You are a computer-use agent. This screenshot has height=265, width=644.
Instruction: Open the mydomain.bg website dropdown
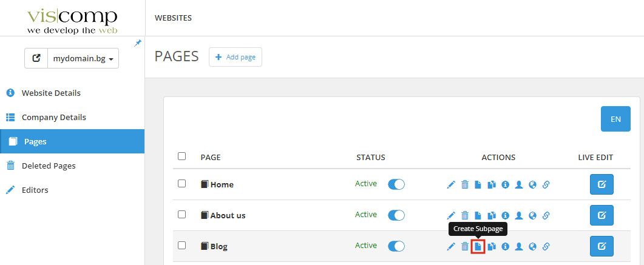coord(83,59)
